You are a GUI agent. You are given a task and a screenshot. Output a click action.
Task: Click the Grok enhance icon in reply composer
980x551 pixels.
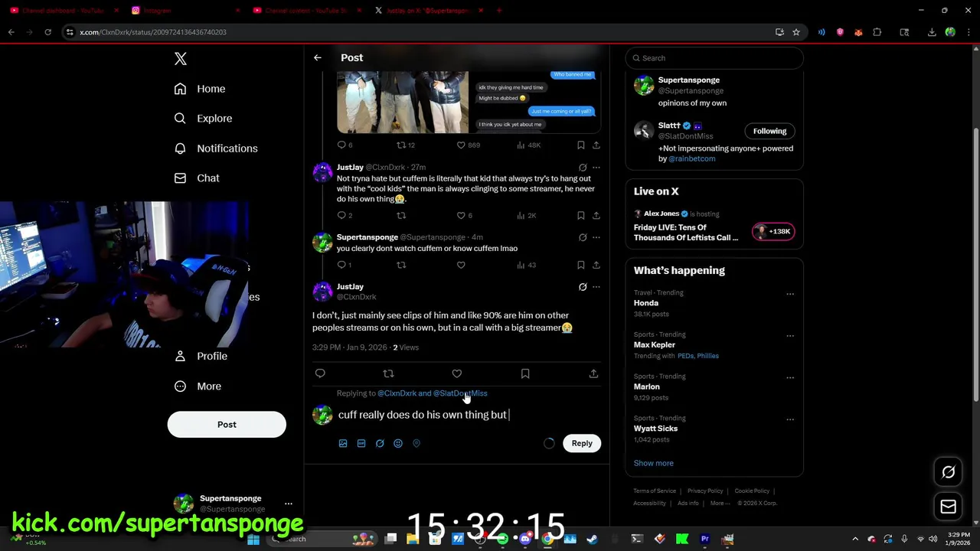380,443
